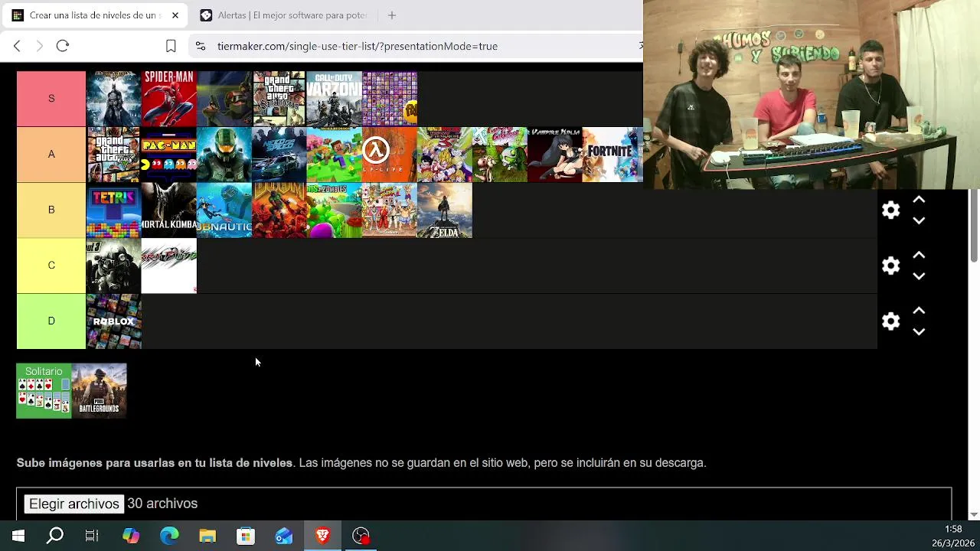Open OBS Studio from taskbar
Image resolution: width=980 pixels, height=551 pixels.
pos(361,536)
